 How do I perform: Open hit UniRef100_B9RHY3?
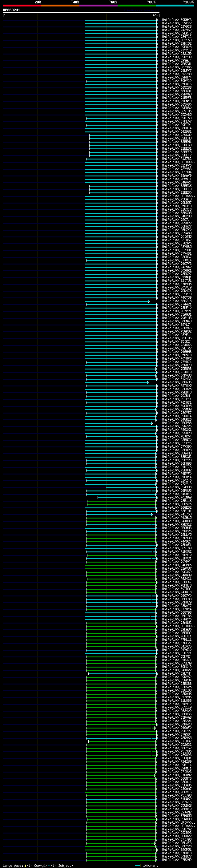(x=176, y=20)
